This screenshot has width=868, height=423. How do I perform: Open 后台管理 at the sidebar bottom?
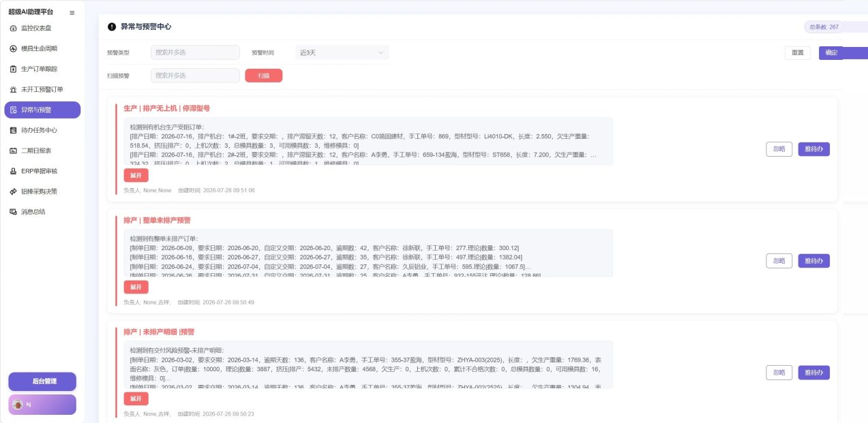click(x=42, y=381)
